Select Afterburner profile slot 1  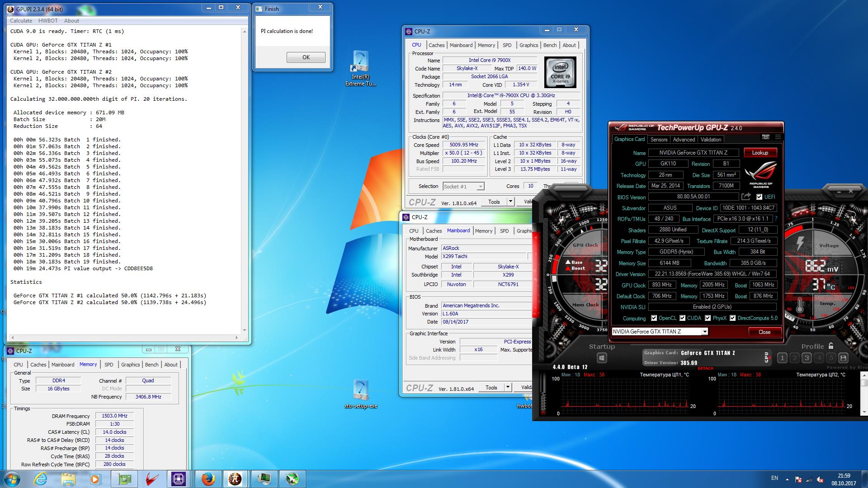click(x=782, y=358)
